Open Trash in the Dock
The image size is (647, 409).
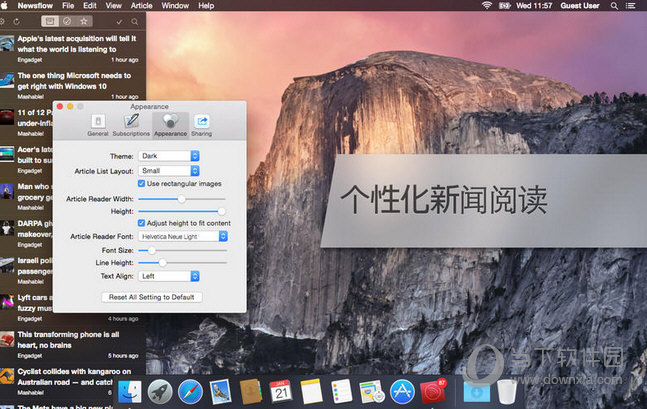click(x=507, y=392)
